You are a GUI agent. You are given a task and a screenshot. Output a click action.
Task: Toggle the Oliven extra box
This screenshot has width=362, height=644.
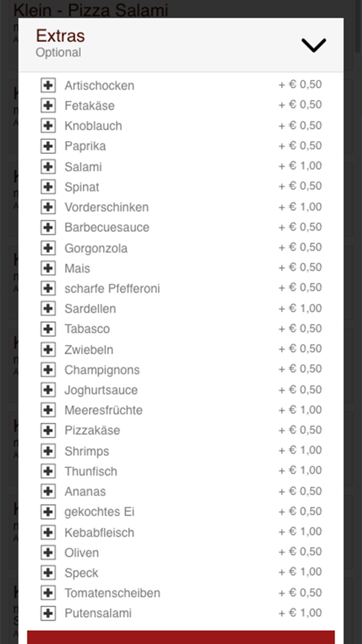pyautogui.click(x=48, y=553)
